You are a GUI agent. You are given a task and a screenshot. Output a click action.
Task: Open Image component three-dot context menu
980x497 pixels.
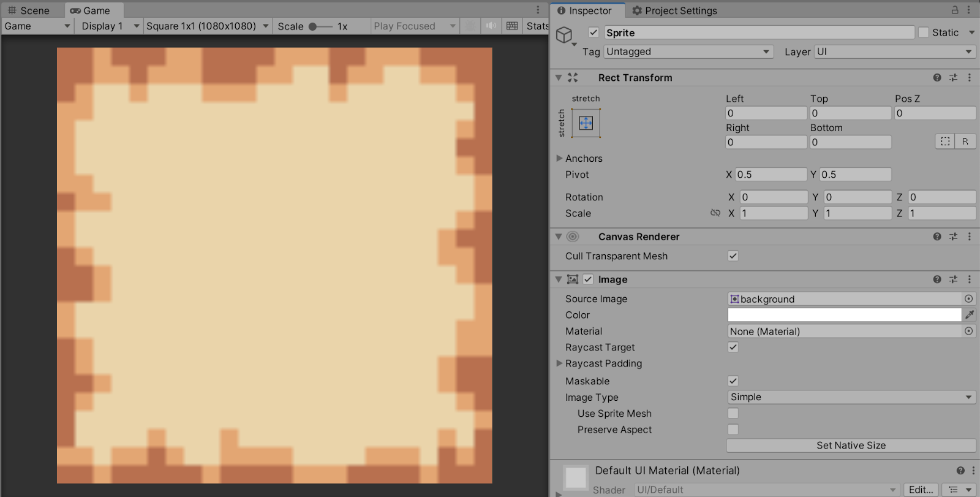click(x=969, y=279)
